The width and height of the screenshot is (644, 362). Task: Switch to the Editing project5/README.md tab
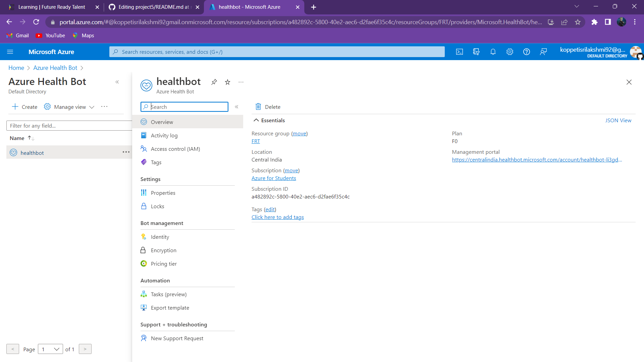pos(151,7)
